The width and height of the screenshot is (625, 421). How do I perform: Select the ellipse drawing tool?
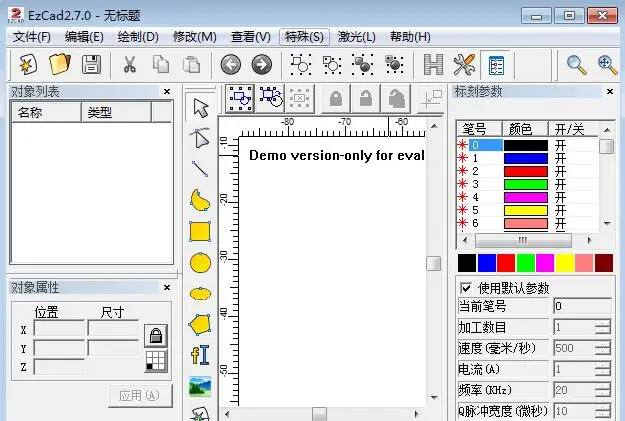click(x=200, y=294)
